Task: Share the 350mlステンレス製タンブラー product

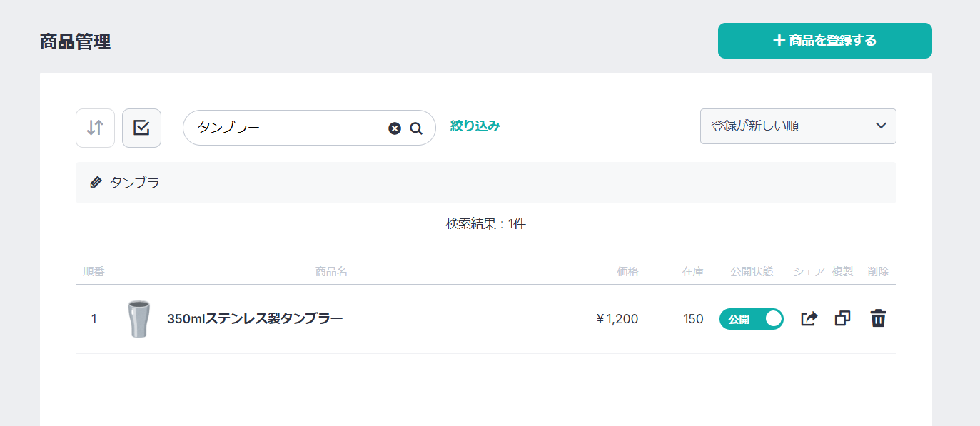Action: 809,318
